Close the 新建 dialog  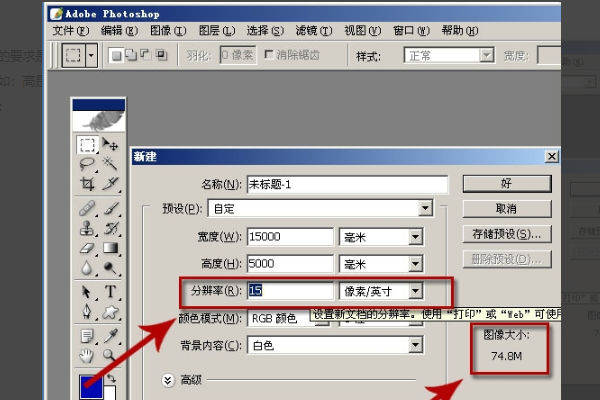pos(551,157)
